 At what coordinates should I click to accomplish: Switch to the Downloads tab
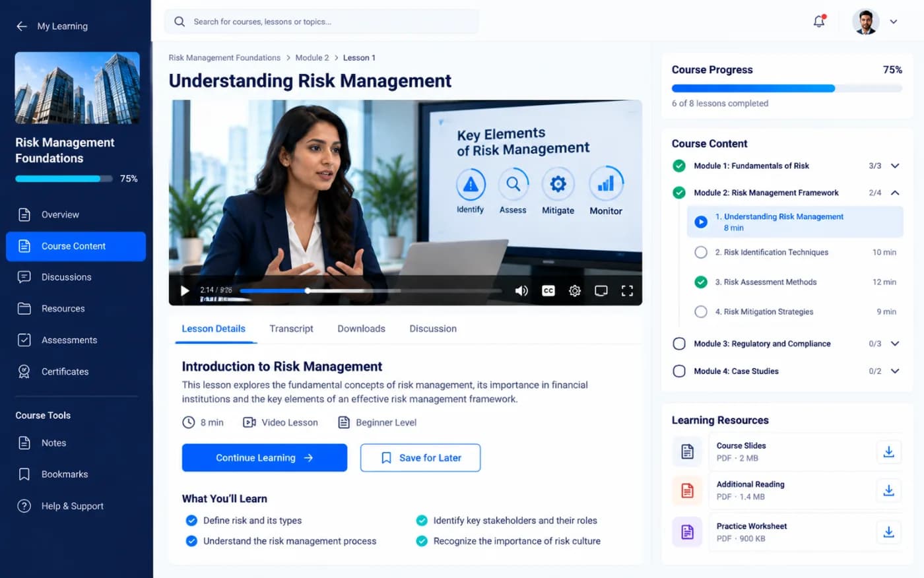pyautogui.click(x=361, y=329)
